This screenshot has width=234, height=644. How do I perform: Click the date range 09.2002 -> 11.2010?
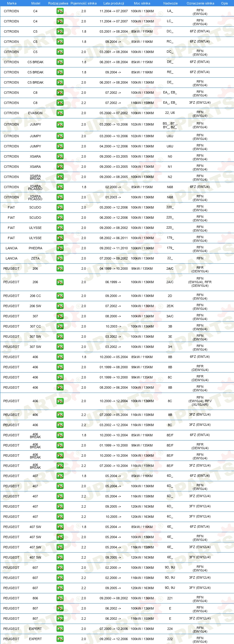click(114, 248)
